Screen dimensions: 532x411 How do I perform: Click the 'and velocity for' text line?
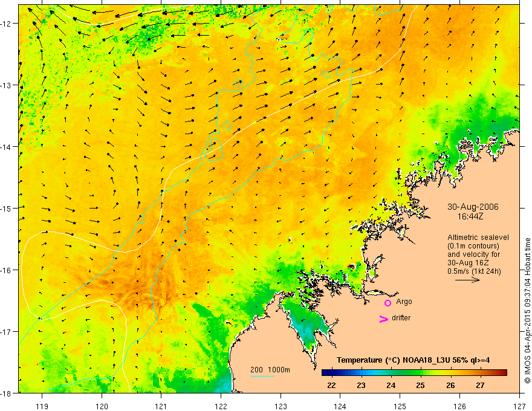tap(473, 254)
